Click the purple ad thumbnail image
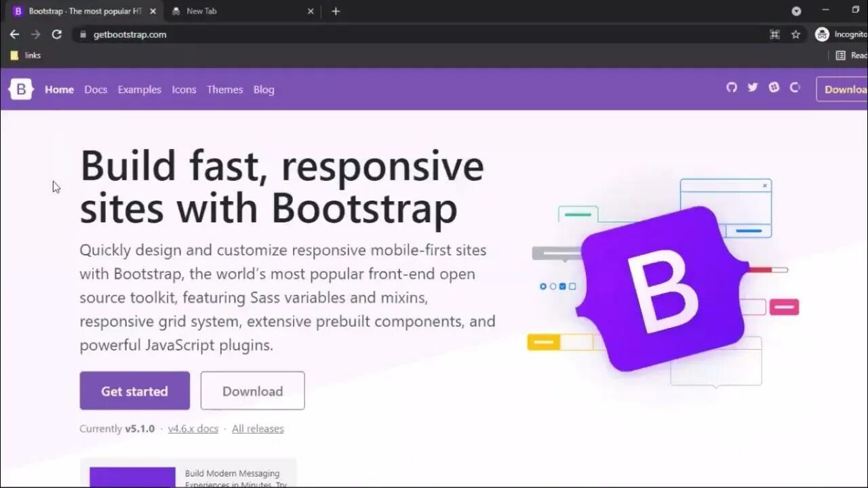The image size is (868, 488). (132, 476)
